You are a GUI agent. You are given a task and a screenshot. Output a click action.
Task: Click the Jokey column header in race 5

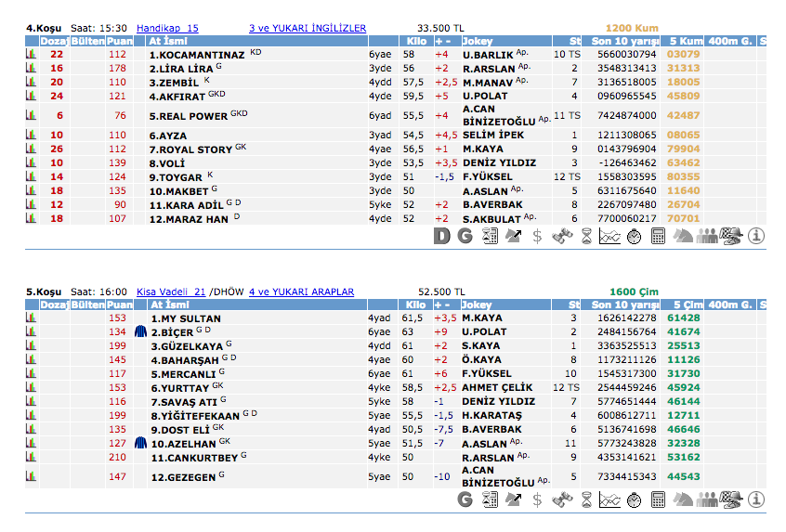(x=477, y=305)
